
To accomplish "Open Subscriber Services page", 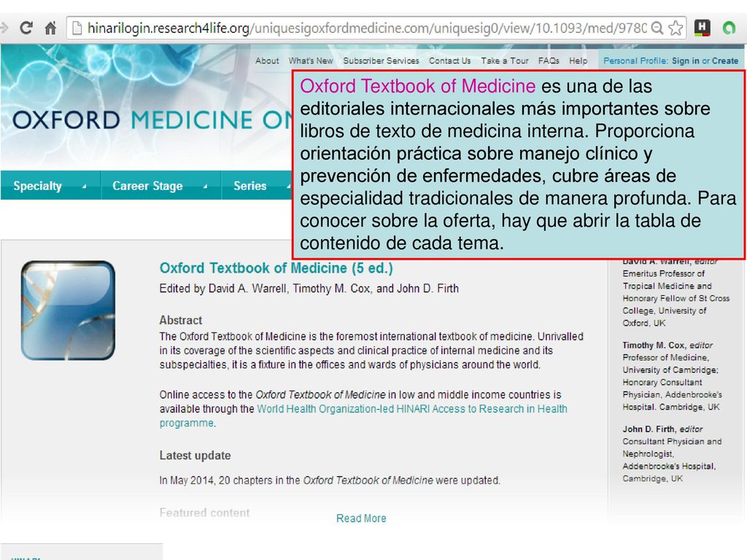I will (x=381, y=61).
